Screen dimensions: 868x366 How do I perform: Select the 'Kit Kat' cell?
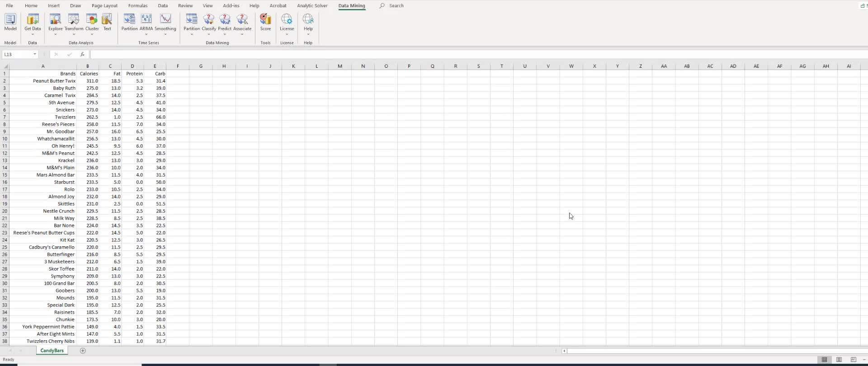[43, 240]
